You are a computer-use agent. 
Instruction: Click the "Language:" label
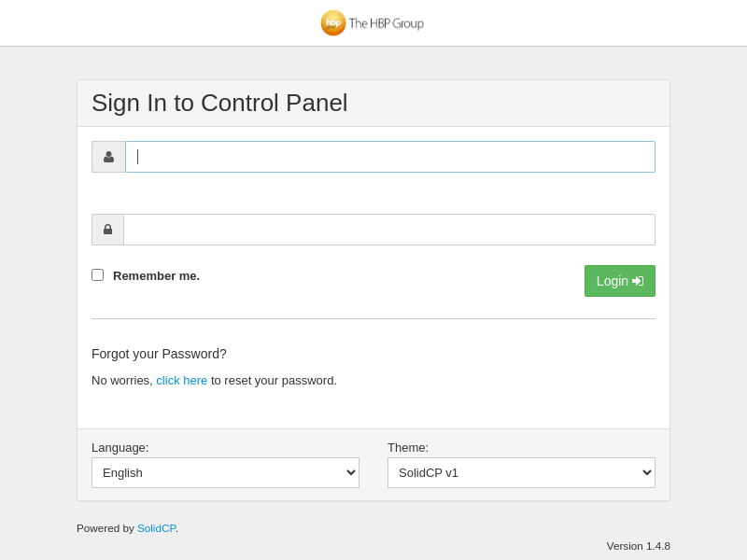pos(120,447)
